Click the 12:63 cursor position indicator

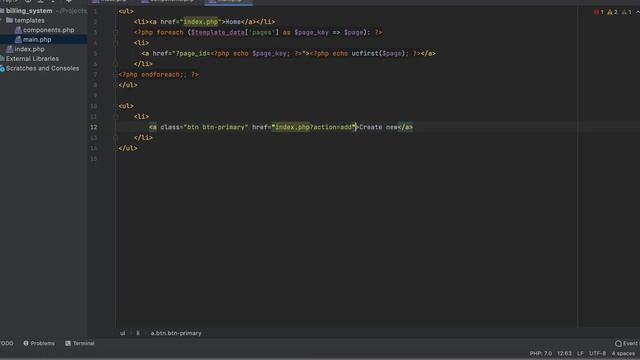(x=564, y=353)
